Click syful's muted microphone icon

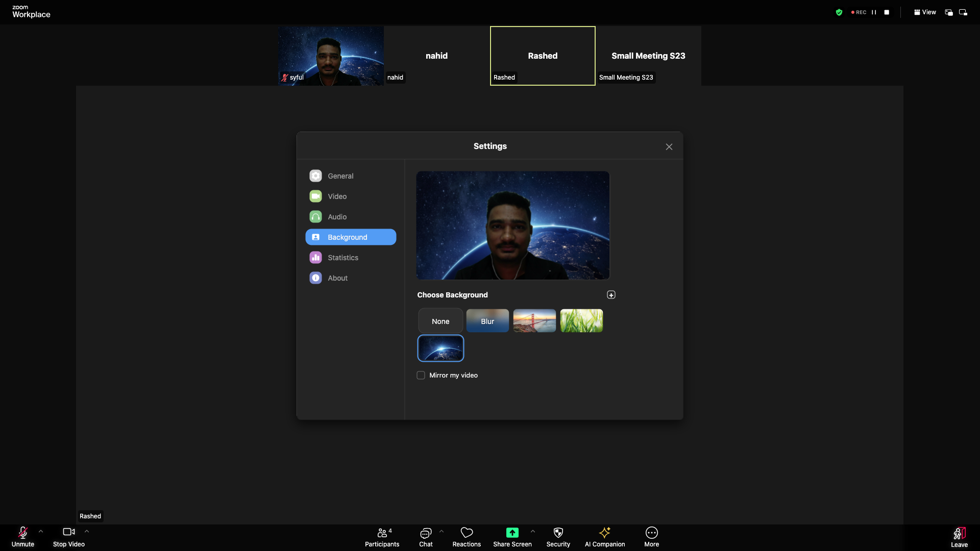click(x=284, y=78)
